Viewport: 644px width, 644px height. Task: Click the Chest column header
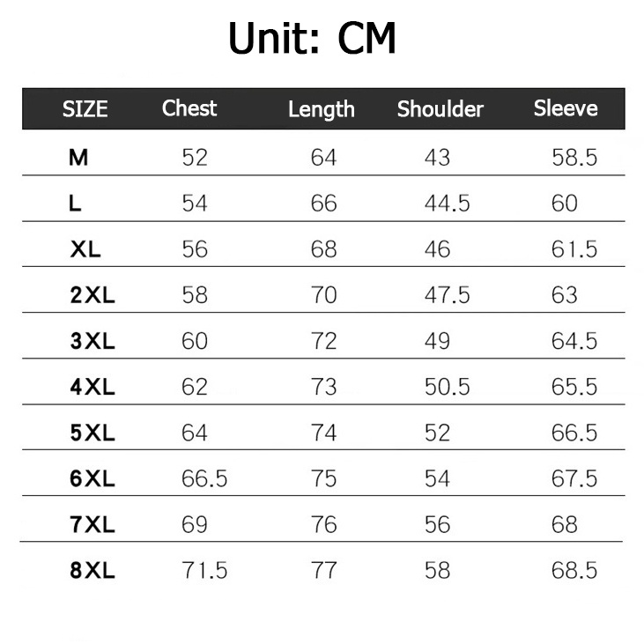(189, 108)
